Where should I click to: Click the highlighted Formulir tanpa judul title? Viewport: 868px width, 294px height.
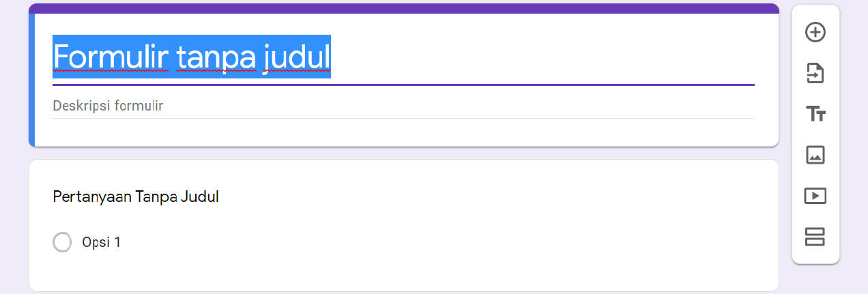192,57
